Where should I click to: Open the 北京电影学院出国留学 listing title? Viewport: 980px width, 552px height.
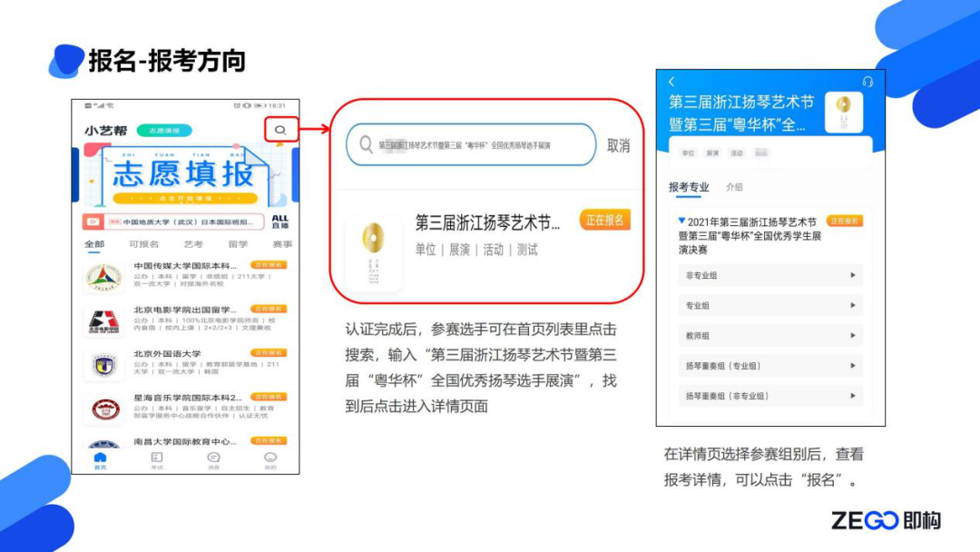[x=185, y=310]
